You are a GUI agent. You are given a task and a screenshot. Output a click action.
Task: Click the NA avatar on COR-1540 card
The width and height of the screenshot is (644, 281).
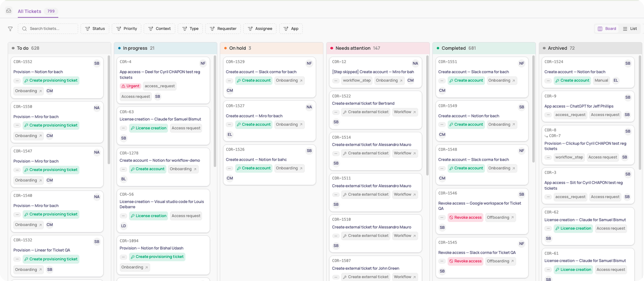pos(97,197)
